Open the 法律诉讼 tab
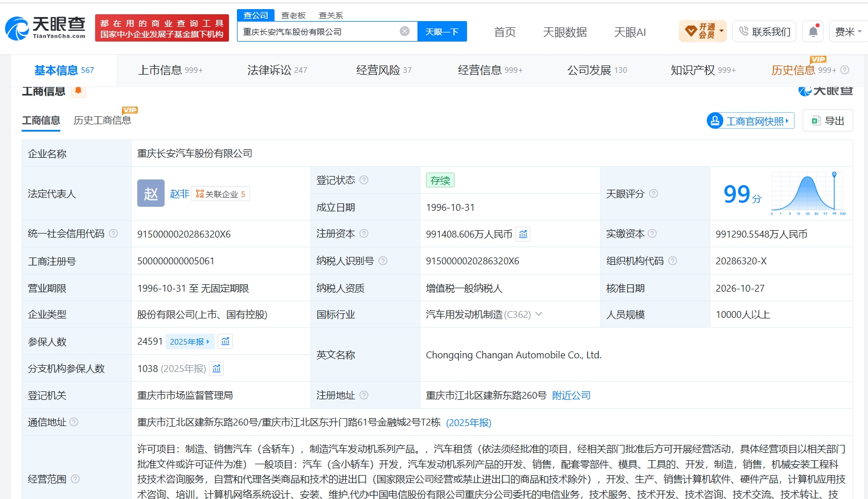 (277, 70)
